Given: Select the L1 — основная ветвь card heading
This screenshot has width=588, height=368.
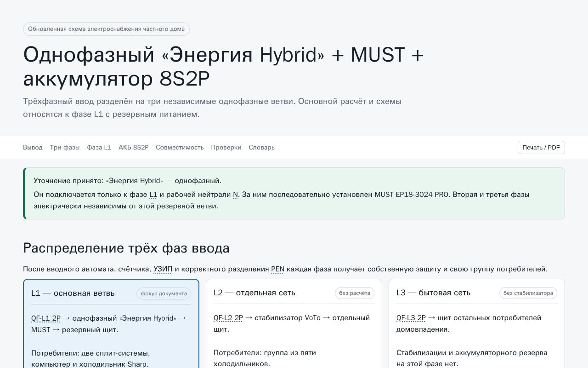Looking at the screenshot, I should coord(73,293).
